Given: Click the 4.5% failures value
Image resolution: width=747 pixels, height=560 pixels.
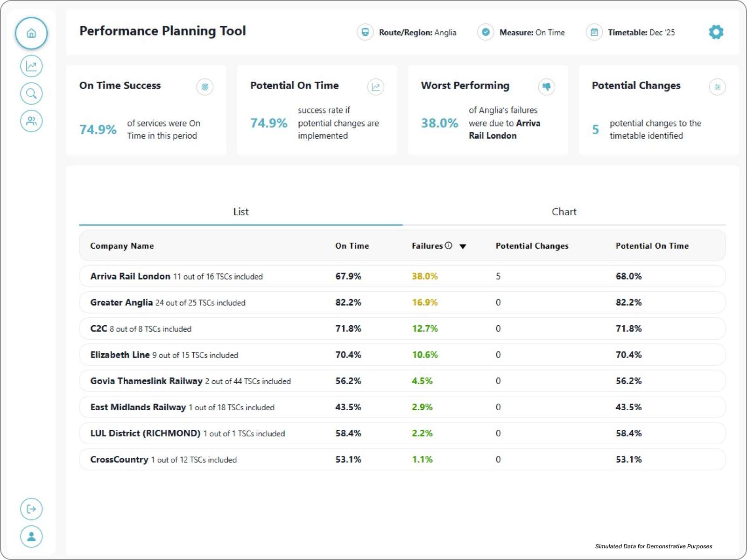Looking at the screenshot, I should 422,381.
